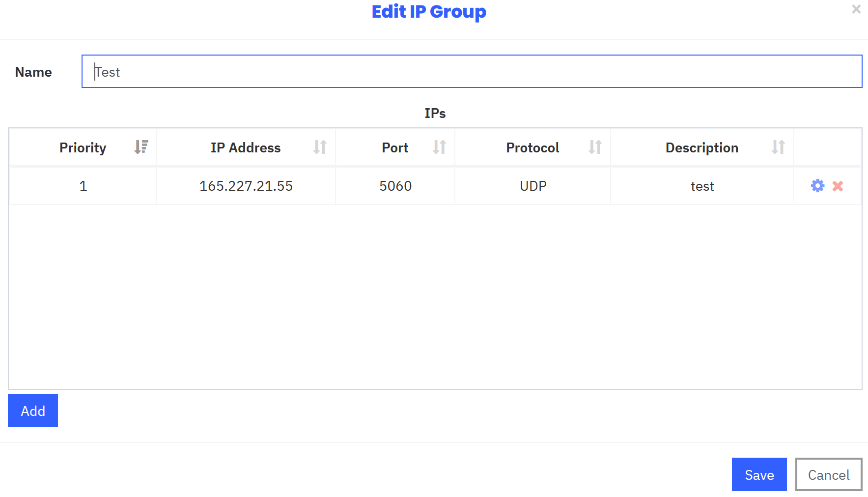Select the UDP protocol cell
The image size is (868, 497).
(532, 186)
